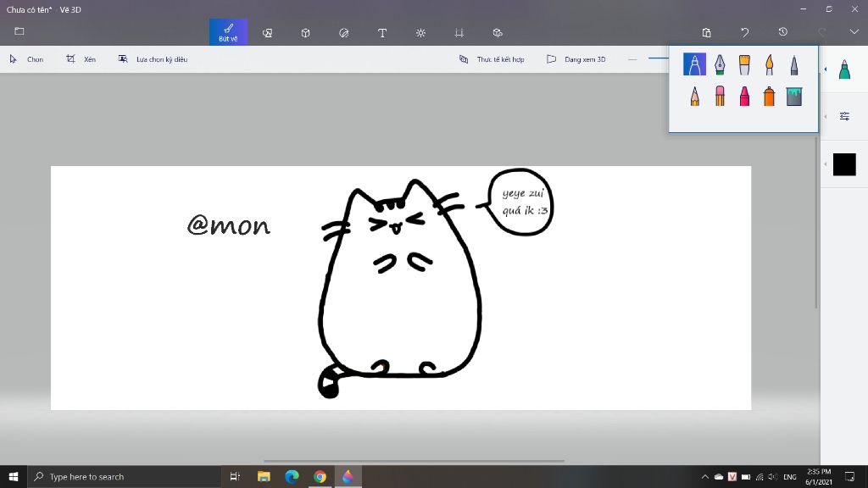Open Task View on the taskbar
Image resolution: width=868 pixels, height=488 pixels.
[x=235, y=476]
